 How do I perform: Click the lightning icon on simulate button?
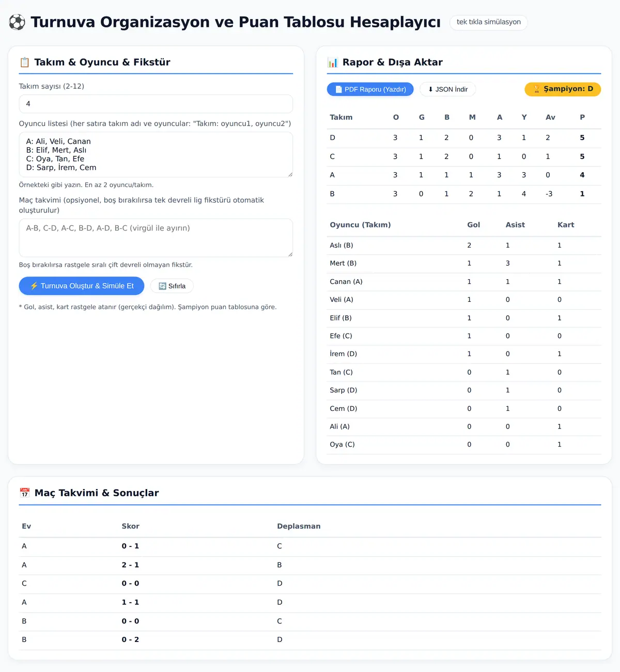[34, 286]
